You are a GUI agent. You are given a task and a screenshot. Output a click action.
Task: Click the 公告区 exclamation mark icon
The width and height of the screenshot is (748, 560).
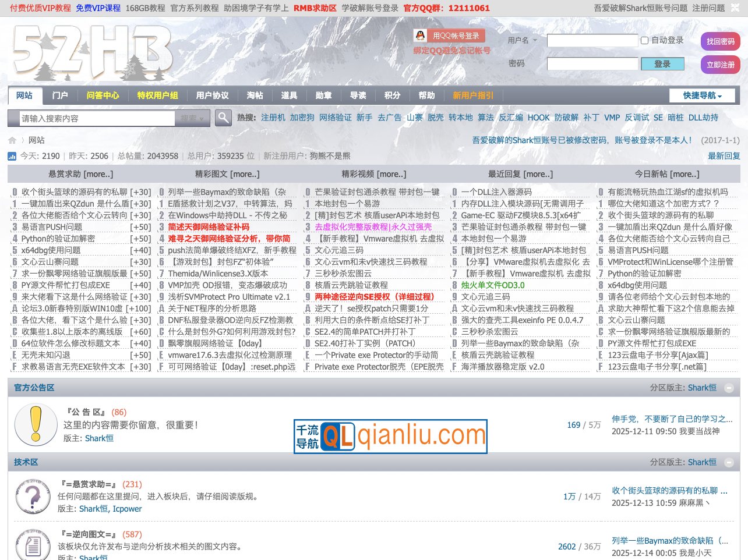[35, 425]
